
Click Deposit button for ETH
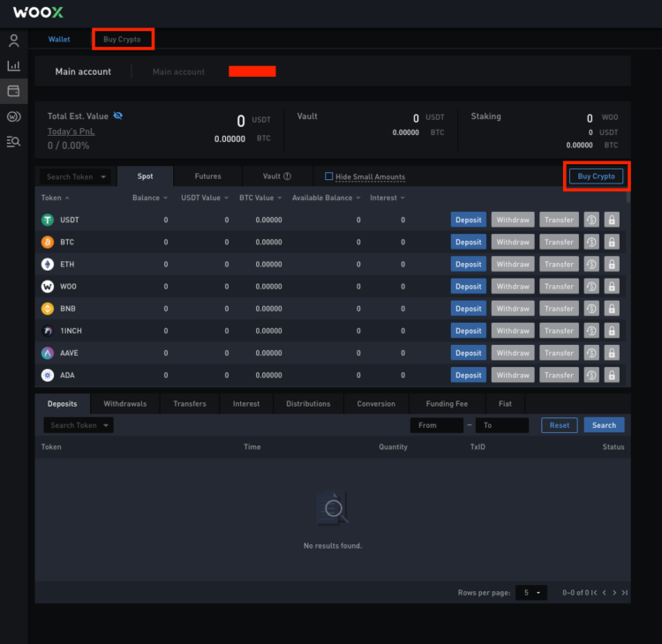468,264
